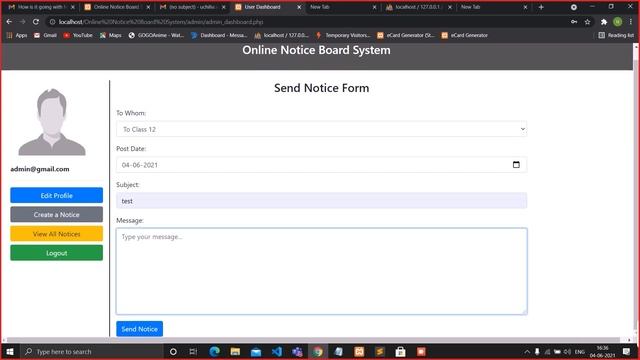Open the To Whom dropdown

point(322,129)
